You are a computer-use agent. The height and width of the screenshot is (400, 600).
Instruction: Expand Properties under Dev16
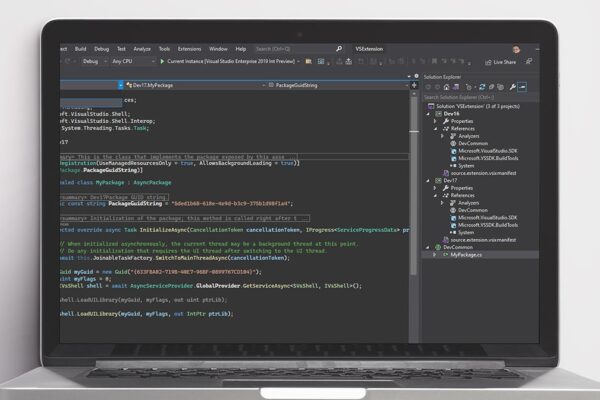coord(435,121)
